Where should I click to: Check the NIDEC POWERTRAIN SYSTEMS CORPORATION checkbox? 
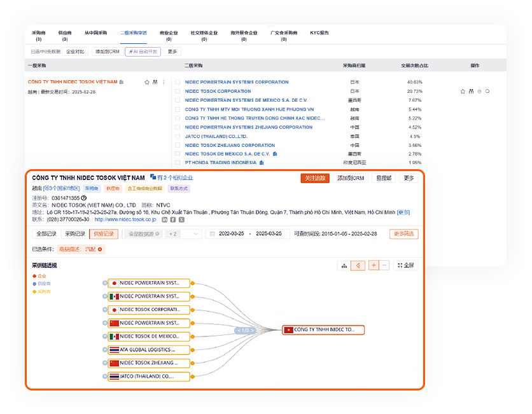pyautogui.click(x=178, y=82)
